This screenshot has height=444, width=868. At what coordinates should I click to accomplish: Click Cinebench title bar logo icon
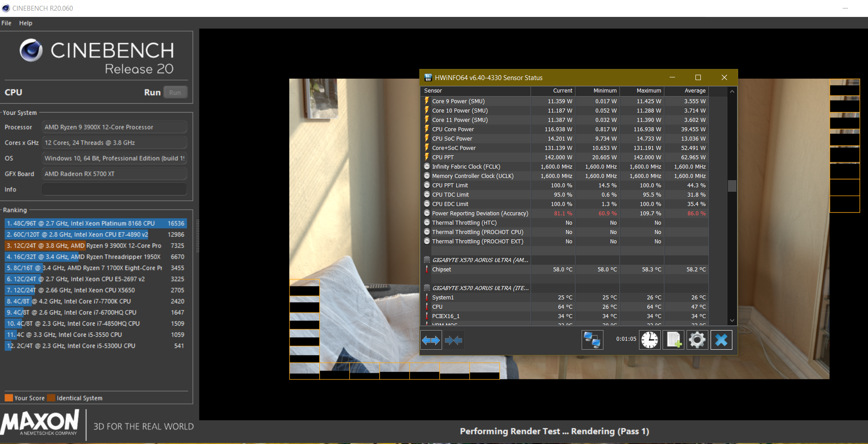[x=6, y=8]
